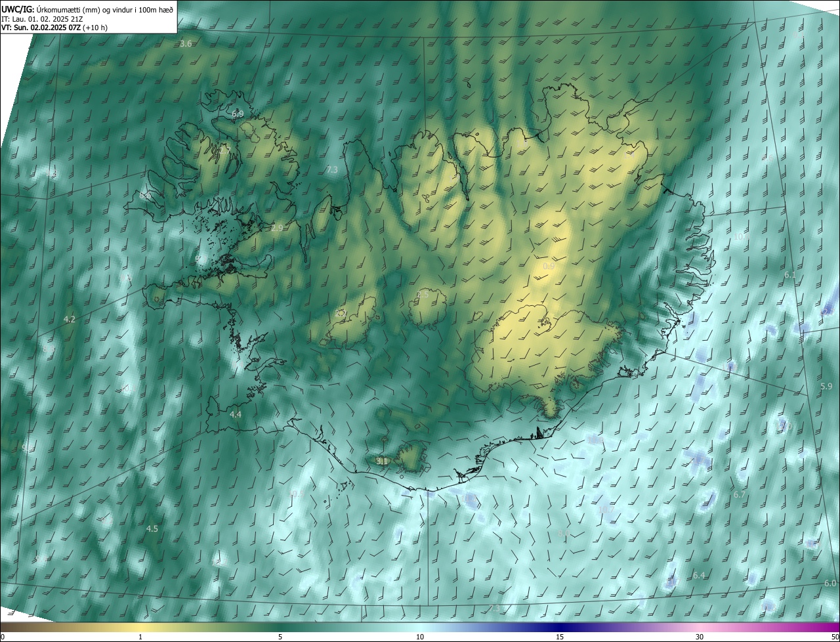Click the 6.7 value label on map
Viewport: 840px width, 642px height.
coord(740,495)
